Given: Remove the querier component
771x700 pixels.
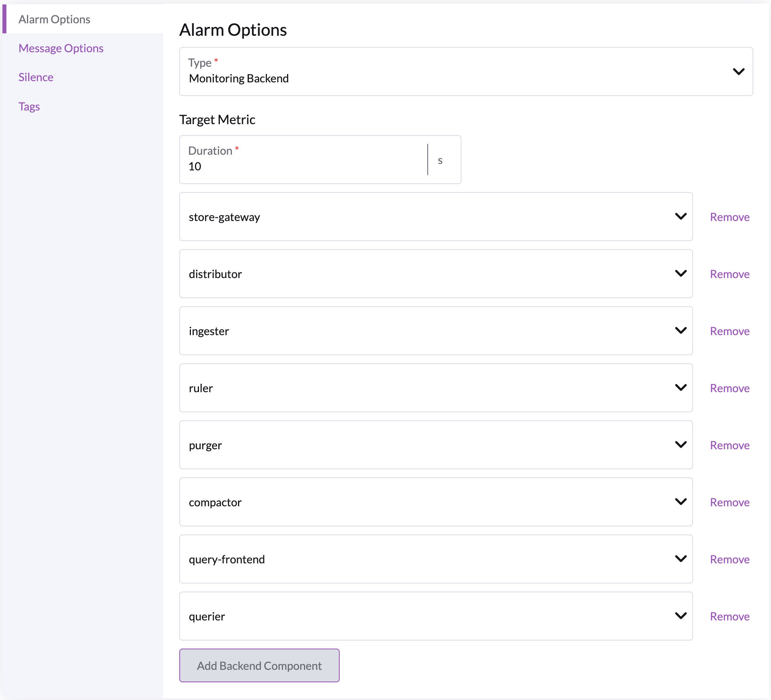Looking at the screenshot, I should click(730, 616).
